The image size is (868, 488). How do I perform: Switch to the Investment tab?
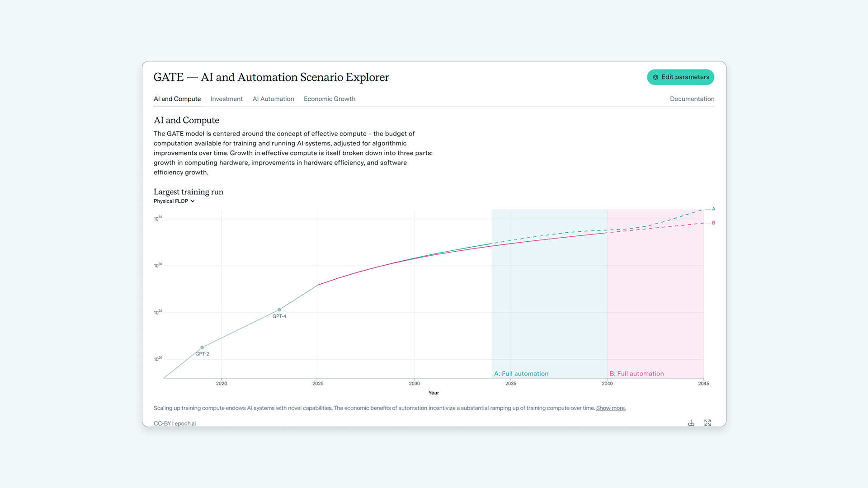point(226,99)
